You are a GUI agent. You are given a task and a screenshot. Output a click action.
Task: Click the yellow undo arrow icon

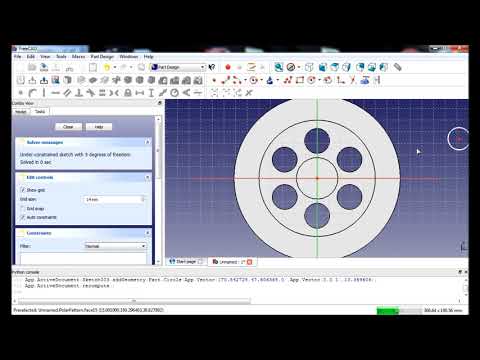[107, 67]
